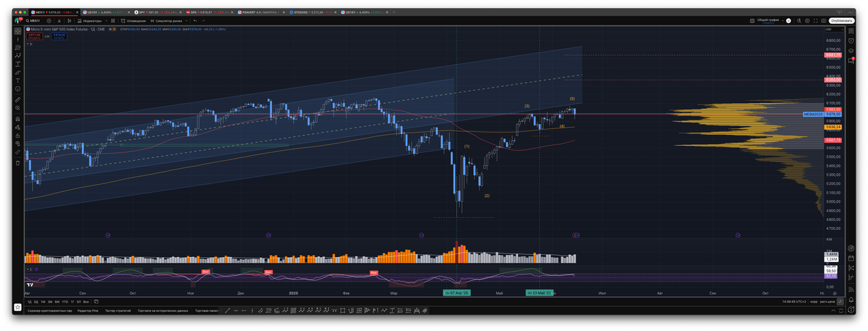
Task: Select the YTD time range
Action: tap(64, 301)
